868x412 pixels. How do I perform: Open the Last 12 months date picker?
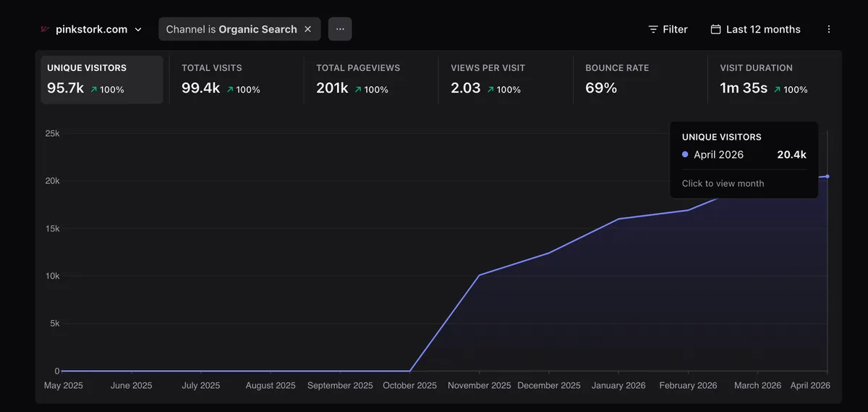[x=755, y=30]
